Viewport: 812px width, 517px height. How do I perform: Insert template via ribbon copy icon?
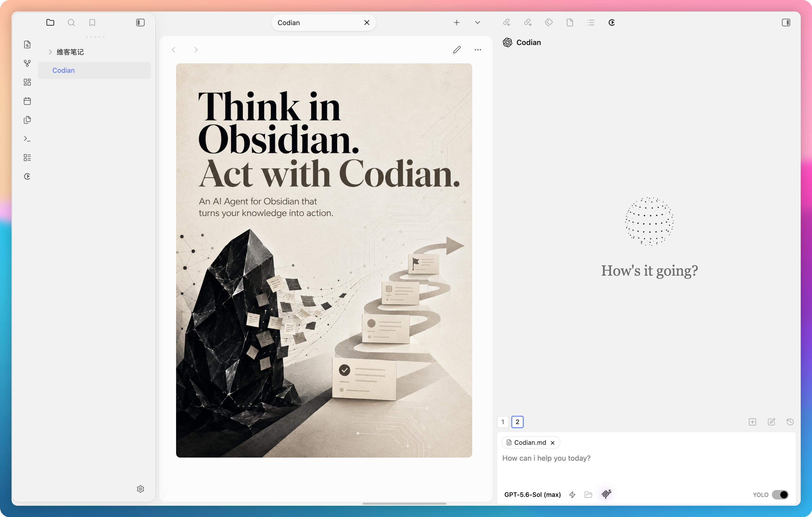[27, 120]
